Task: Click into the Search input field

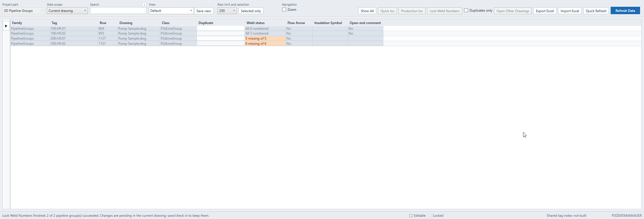Action: point(118,11)
